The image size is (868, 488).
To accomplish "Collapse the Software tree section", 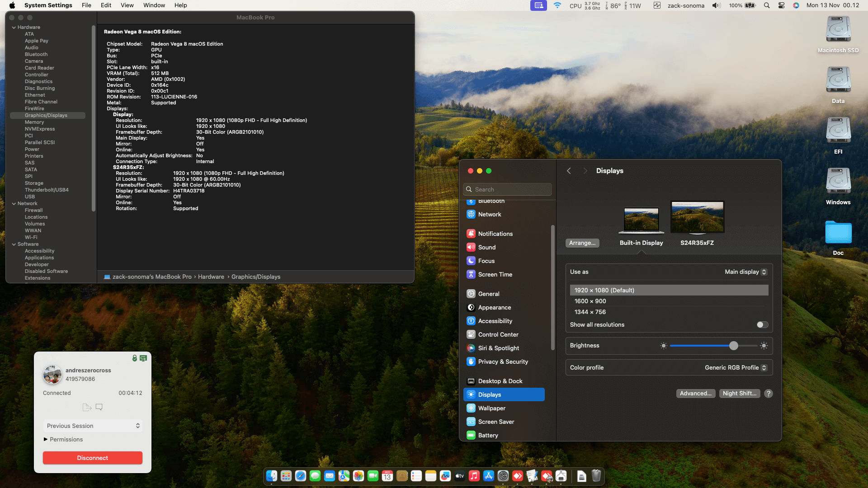I will pyautogui.click(x=14, y=244).
